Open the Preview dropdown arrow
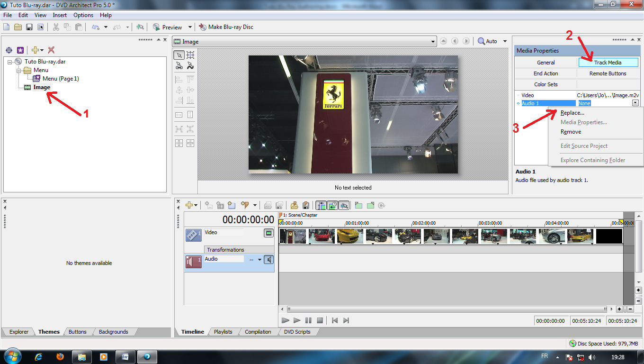Viewport: 644px width, 364px height. (190, 27)
